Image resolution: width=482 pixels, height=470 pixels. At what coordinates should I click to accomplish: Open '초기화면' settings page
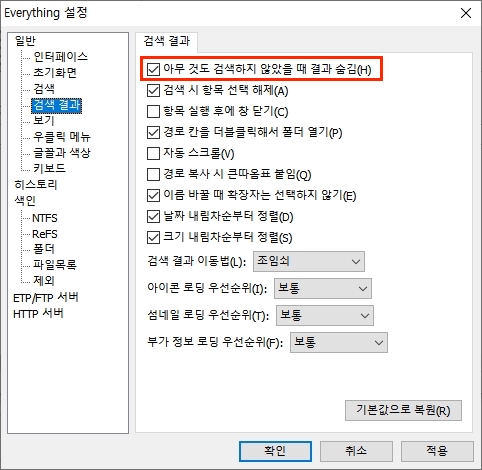(x=55, y=73)
